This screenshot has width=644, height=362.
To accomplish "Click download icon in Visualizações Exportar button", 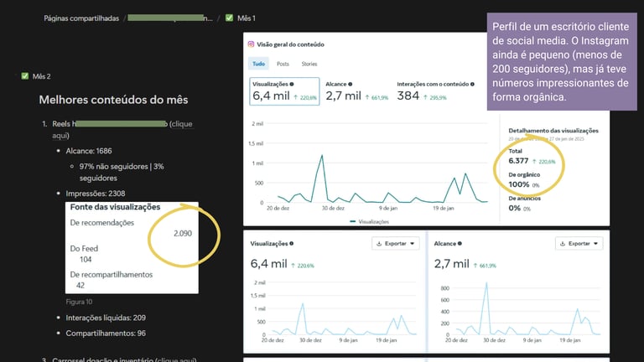I will [379, 243].
